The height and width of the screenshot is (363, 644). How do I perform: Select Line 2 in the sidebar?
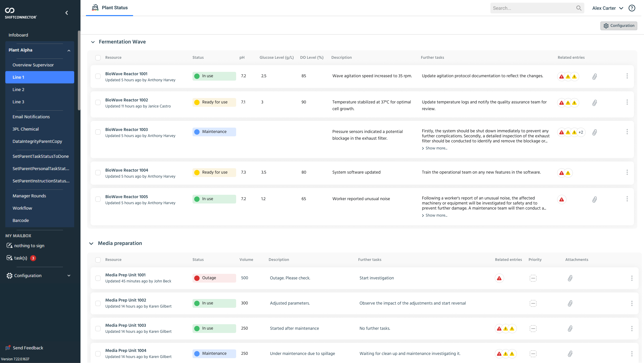40,89
